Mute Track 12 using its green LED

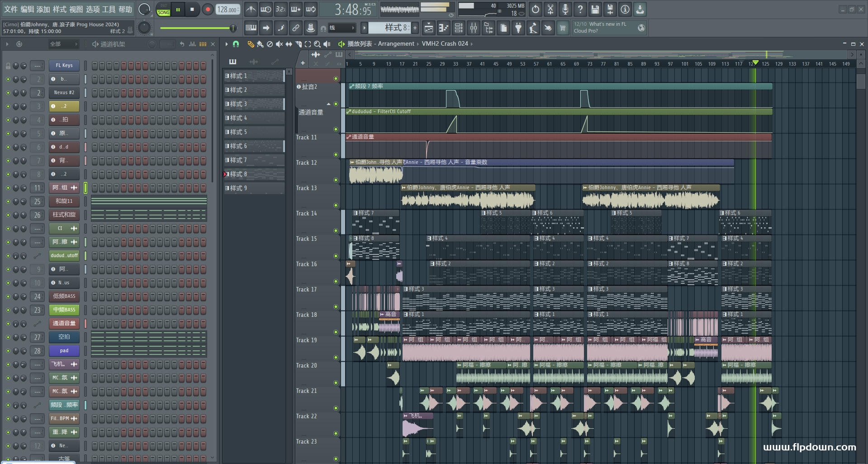(x=336, y=180)
